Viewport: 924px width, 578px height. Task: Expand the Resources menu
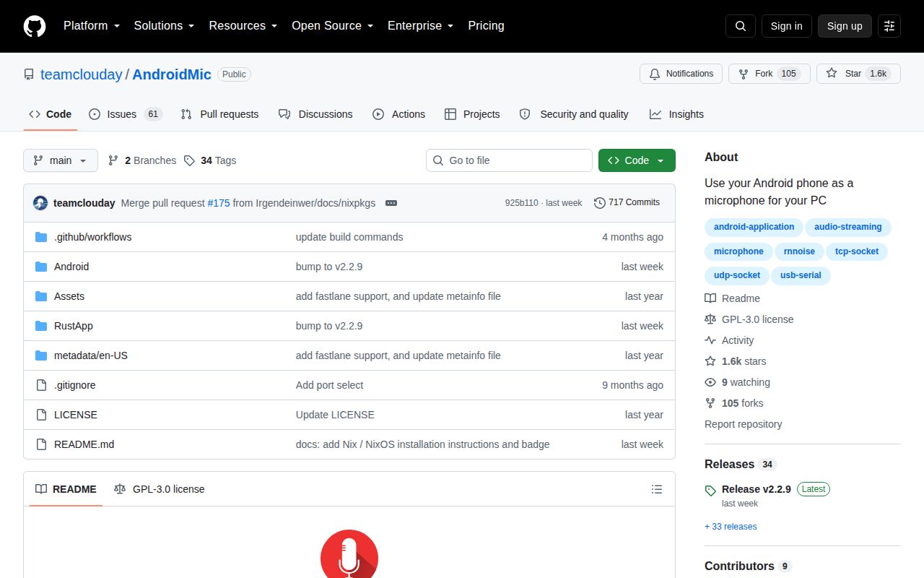[x=243, y=26]
